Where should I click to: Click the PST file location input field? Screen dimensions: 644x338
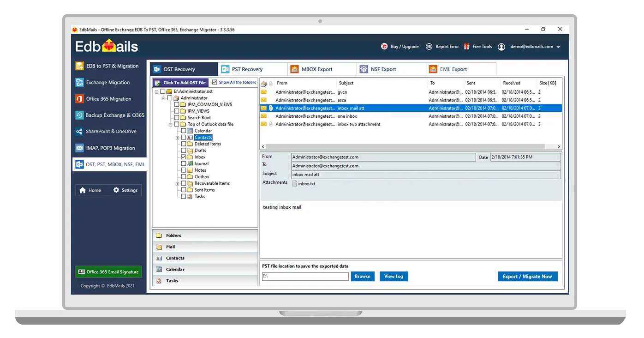(305, 277)
